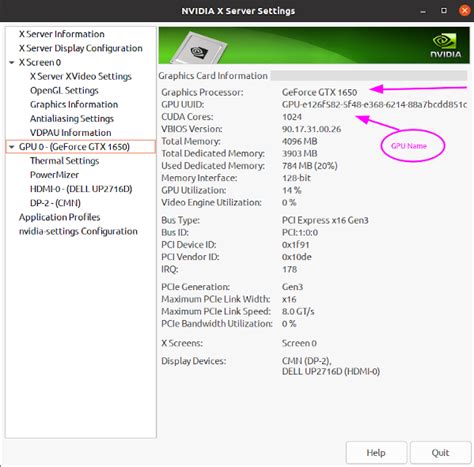Image resolution: width=474 pixels, height=467 pixels.
Task: Open OpenGL Settings
Action: (64, 91)
